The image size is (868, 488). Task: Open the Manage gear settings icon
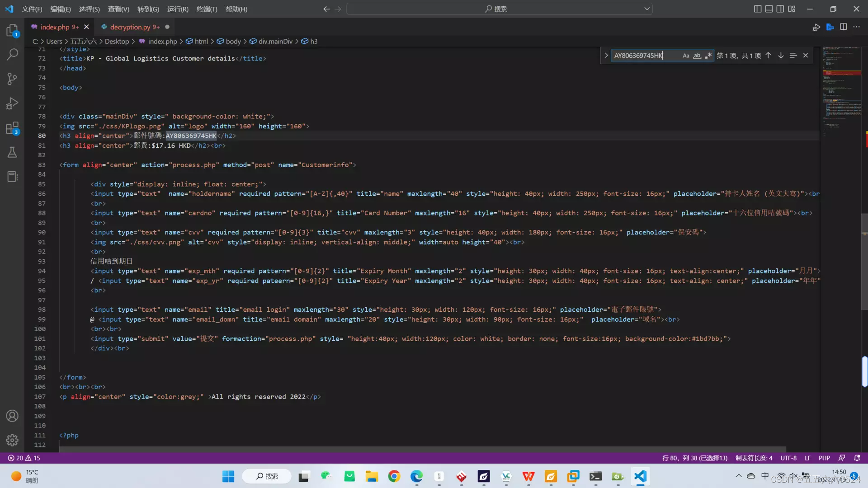tap(12, 440)
